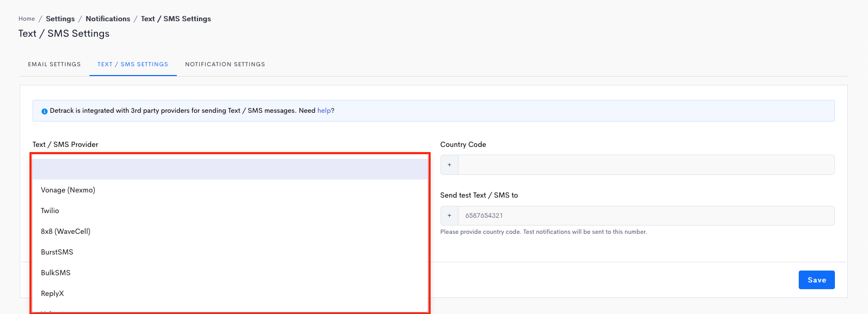The height and width of the screenshot is (314, 868).
Task: Open the help link in the info banner
Action: pyautogui.click(x=324, y=111)
